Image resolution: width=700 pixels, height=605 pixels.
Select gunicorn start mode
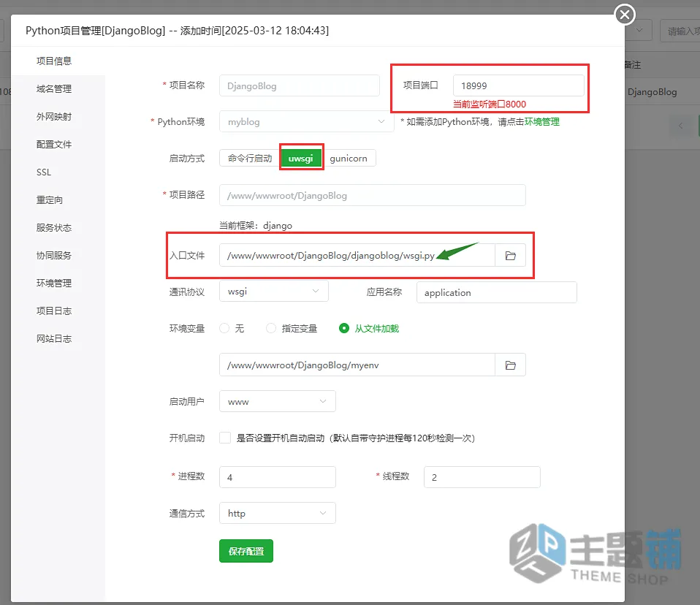(349, 158)
